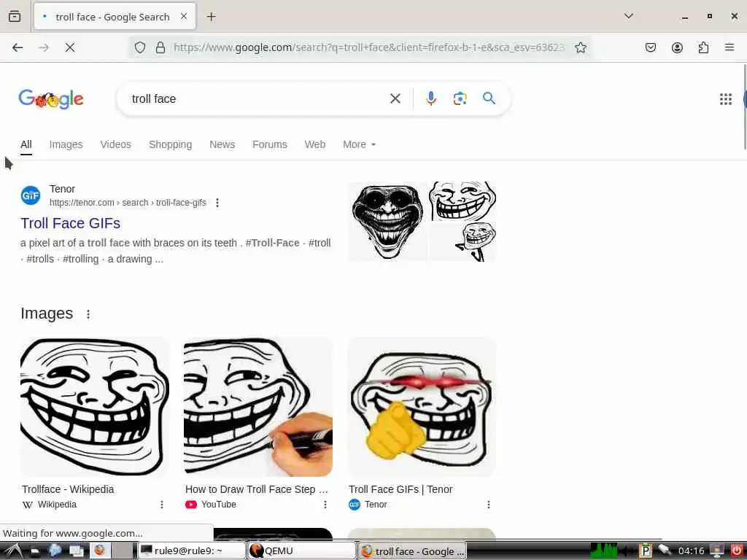Click the tenor.com breadcrumb URL

[x=128, y=203]
